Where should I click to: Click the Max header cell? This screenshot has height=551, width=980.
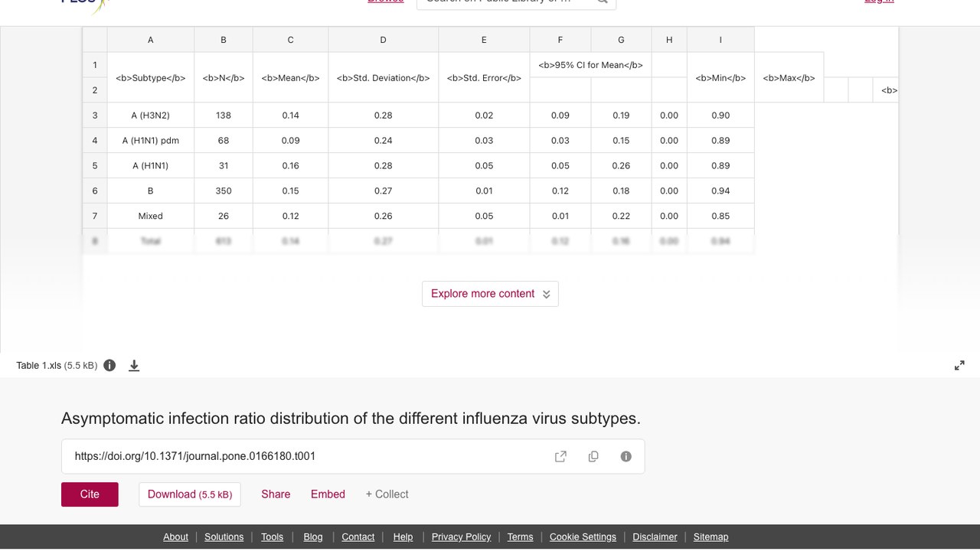click(789, 77)
